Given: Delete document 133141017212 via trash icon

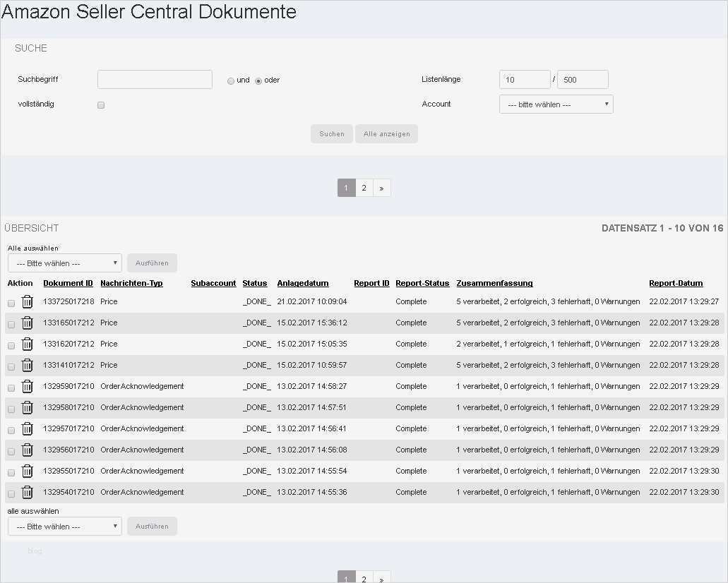Looking at the screenshot, I should click(28, 366).
